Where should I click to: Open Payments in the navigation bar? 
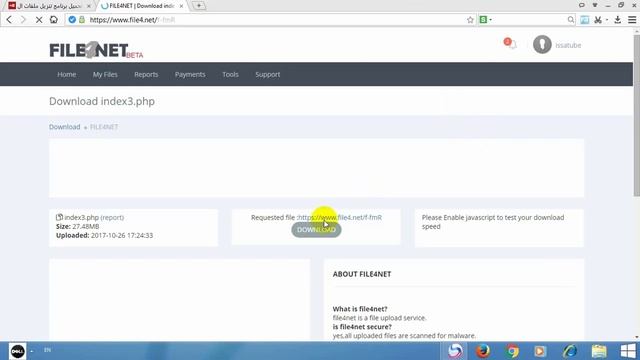click(x=190, y=74)
